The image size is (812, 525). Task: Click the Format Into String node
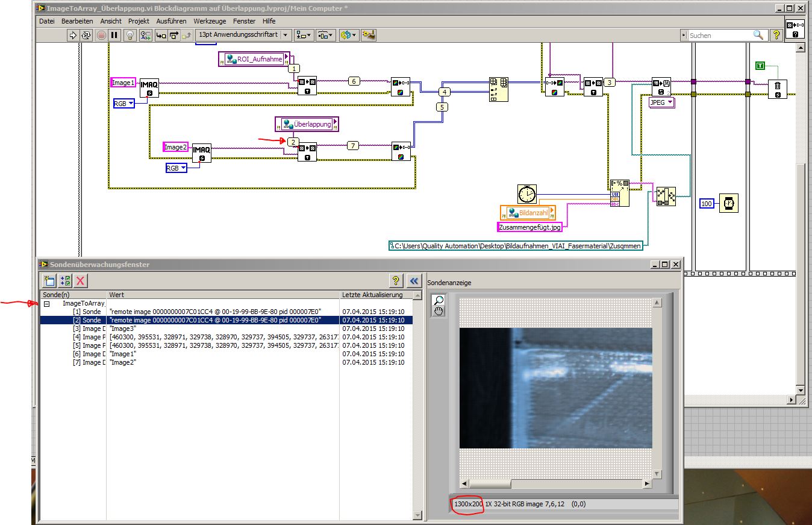coord(619,193)
